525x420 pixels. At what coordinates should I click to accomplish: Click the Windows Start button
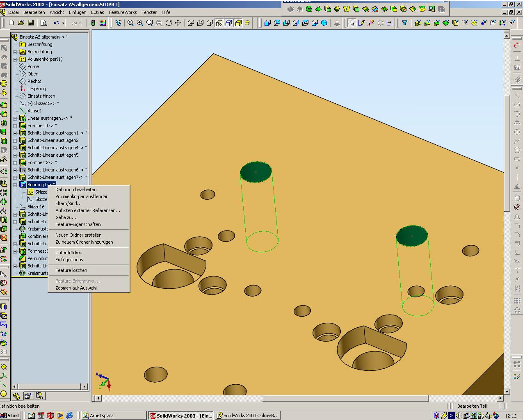10,415
